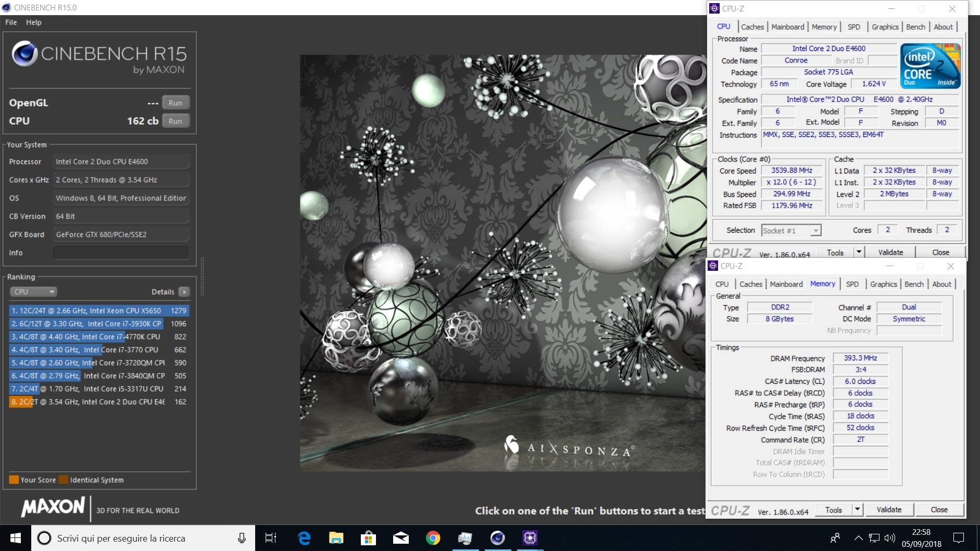Open ranking Details arrow button
This screenshot has height=551, width=980.
184,292
